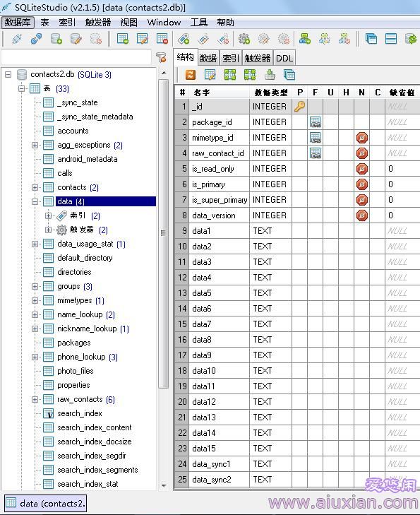The width and height of the screenshot is (420, 515).
Task: Click the new table icon in main toolbar
Action: [x=123, y=39]
